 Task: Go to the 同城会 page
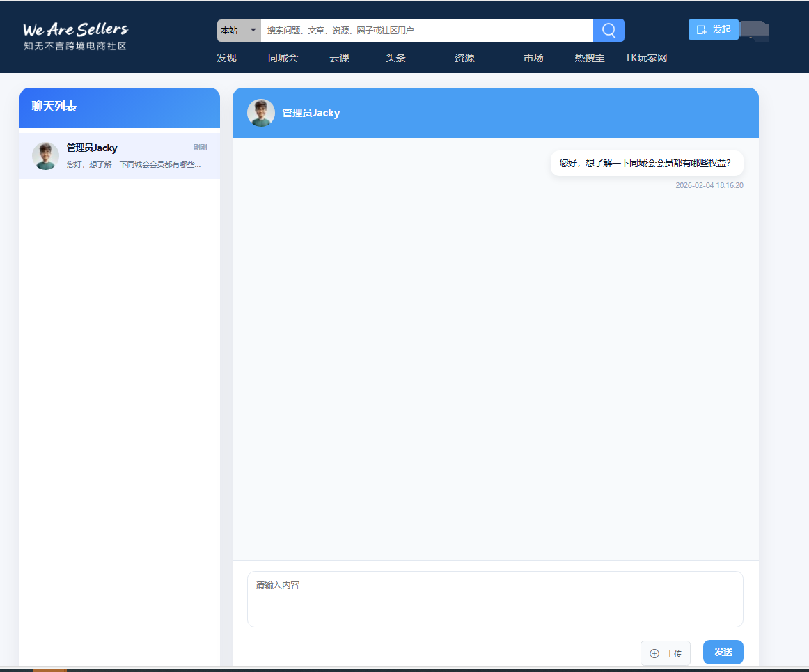pos(283,58)
